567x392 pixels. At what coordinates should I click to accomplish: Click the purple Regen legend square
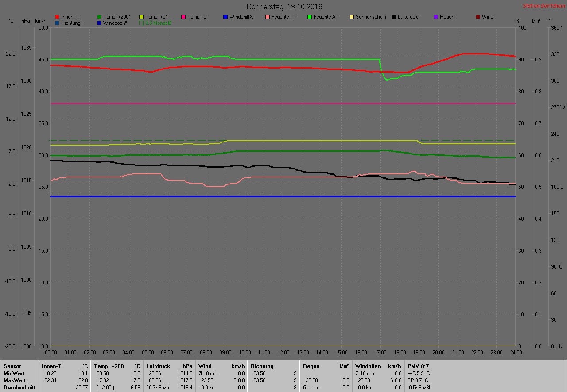click(436, 17)
